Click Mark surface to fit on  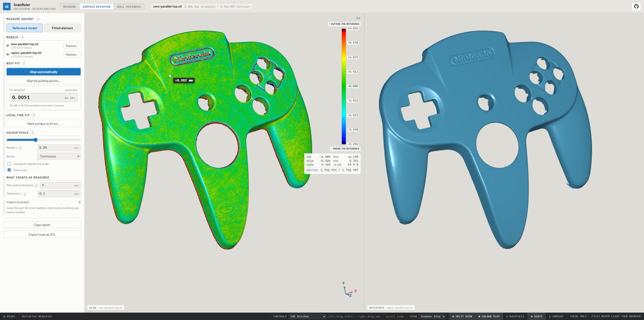(x=43, y=123)
